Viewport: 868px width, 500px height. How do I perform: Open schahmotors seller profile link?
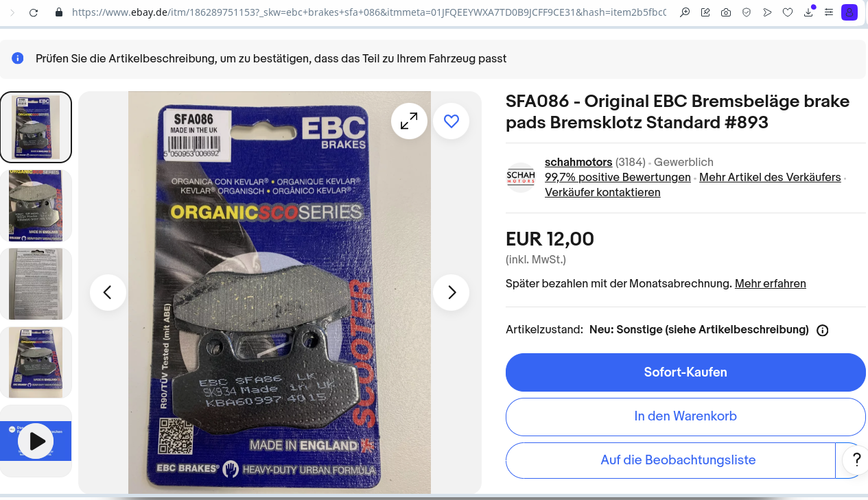click(x=578, y=163)
